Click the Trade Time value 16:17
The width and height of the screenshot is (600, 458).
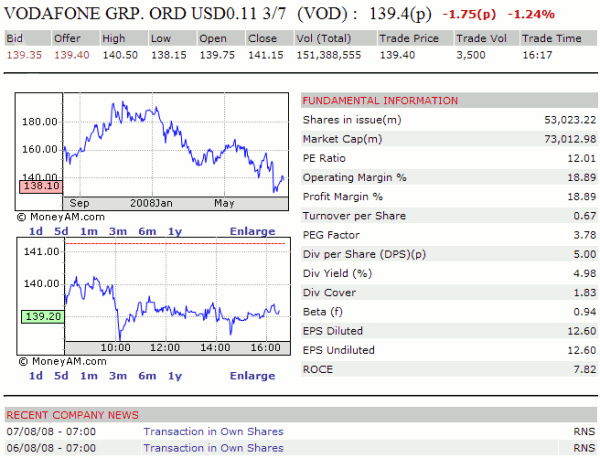click(537, 55)
